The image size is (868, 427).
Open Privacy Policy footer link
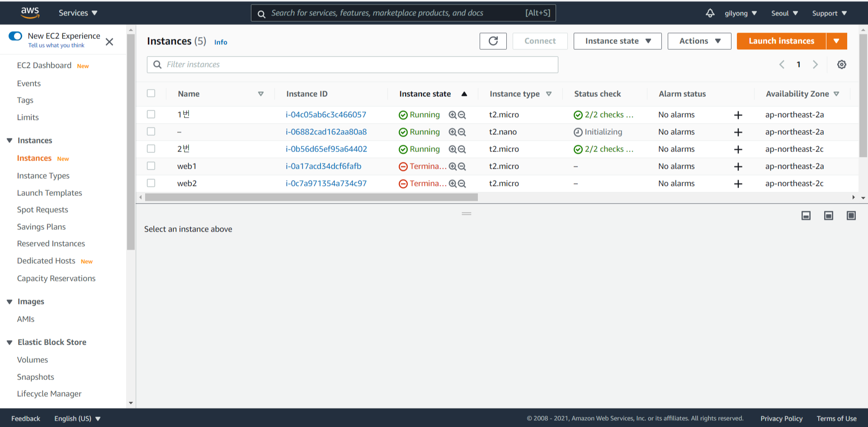pos(781,418)
